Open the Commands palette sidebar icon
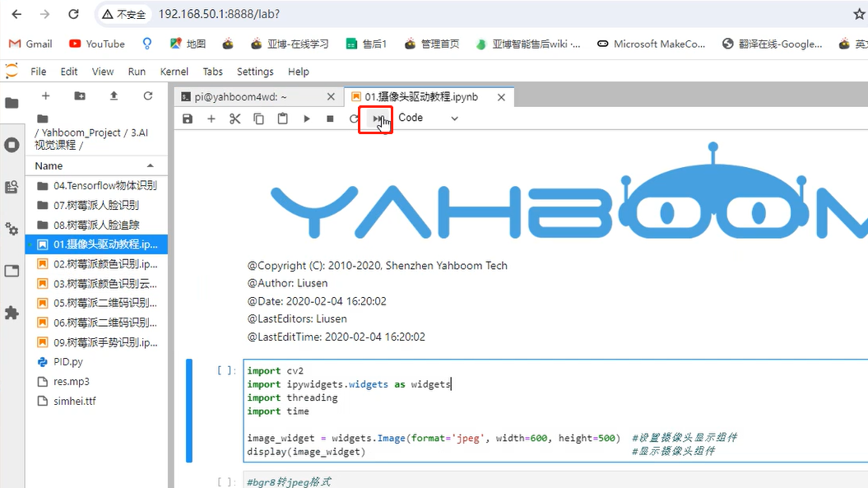 pyautogui.click(x=12, y=188)
